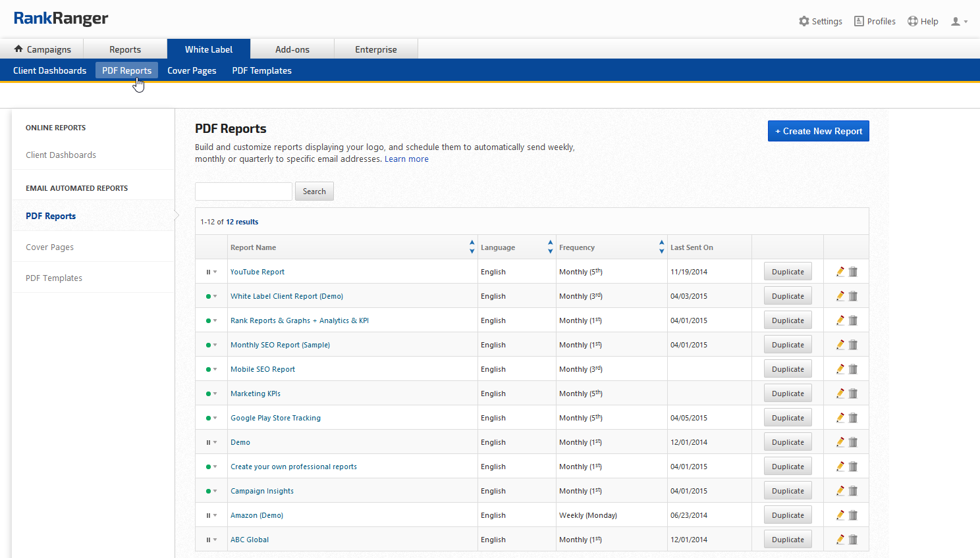Screen dimensions: 980x558
Task: Duplicate the Monthly SEO Report (Sample)
Action: coord(788,345)
